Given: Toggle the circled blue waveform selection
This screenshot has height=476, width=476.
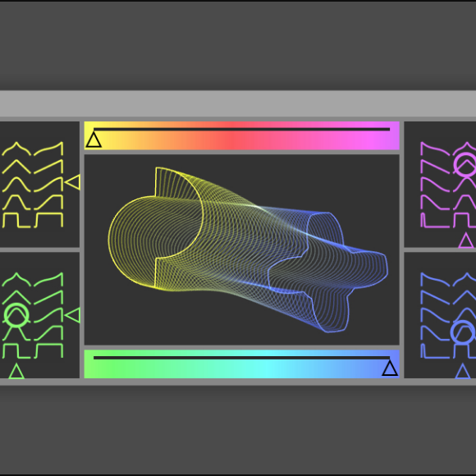Looking at the screenshot, I should tap(463, 332).
